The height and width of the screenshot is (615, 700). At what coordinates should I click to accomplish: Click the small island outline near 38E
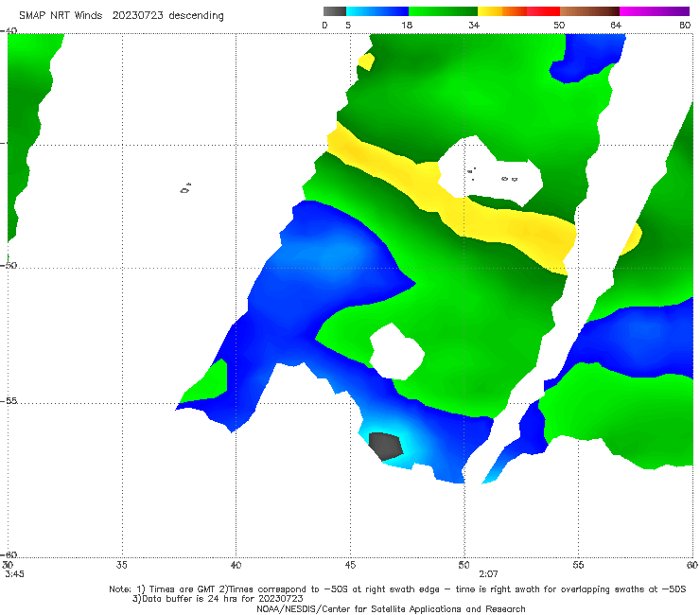click(185, 188)
